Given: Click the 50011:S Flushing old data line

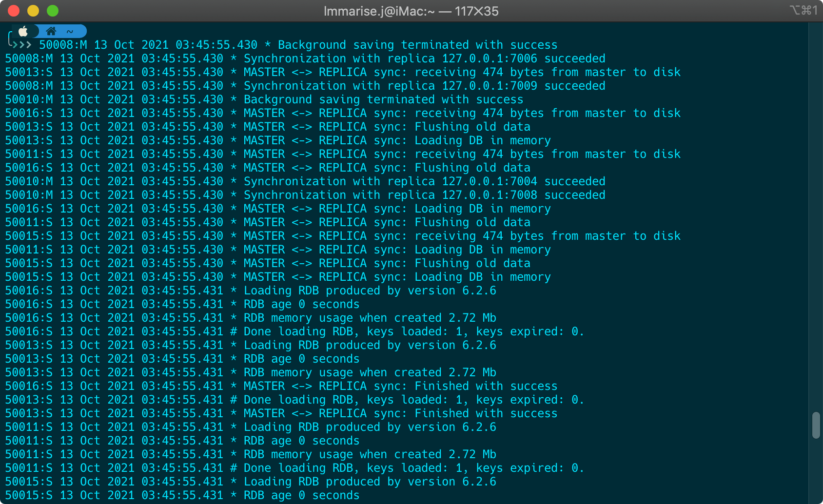Looking at the screenshot, I should (x=268, y=222).
